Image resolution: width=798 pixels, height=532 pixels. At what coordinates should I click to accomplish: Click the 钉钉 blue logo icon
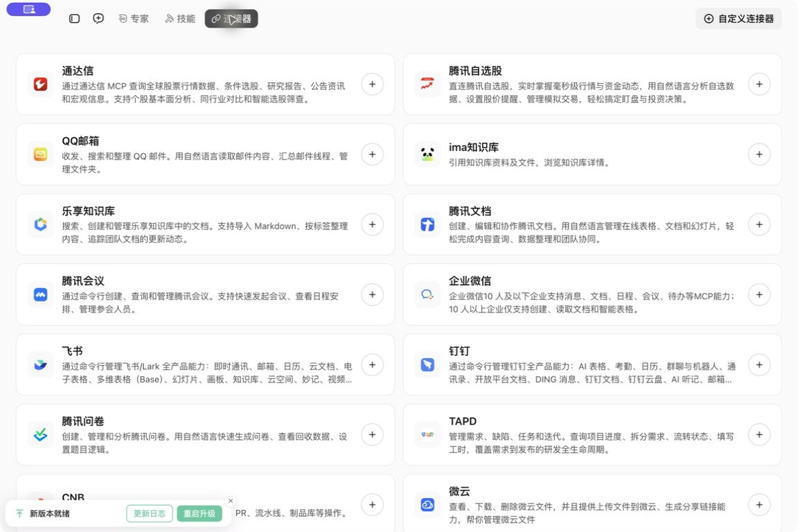pos(427,364)
